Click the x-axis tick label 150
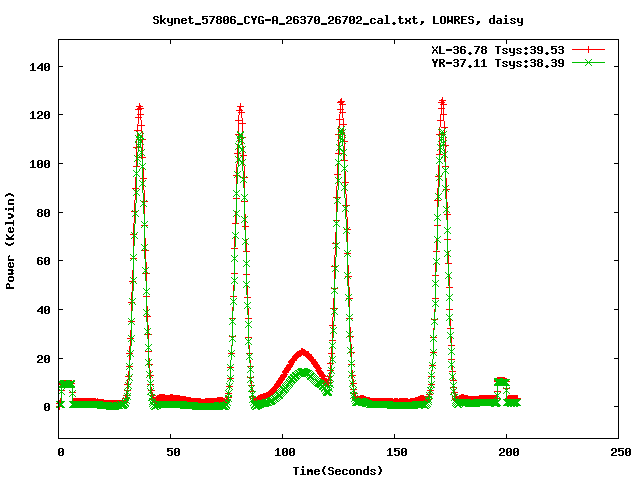The height and width of the screenshot is (480, 640). [397, 452]
